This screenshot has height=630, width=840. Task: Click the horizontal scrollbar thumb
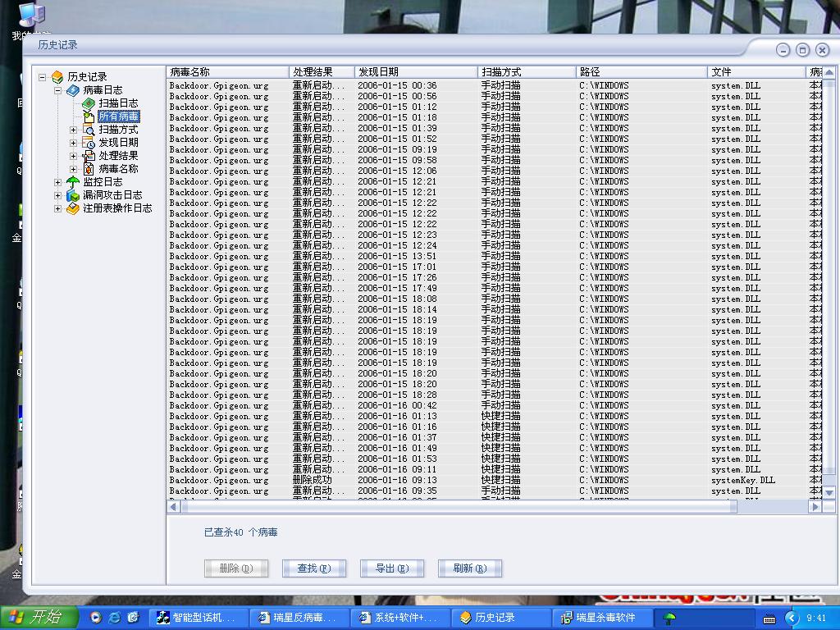point(459,506)
